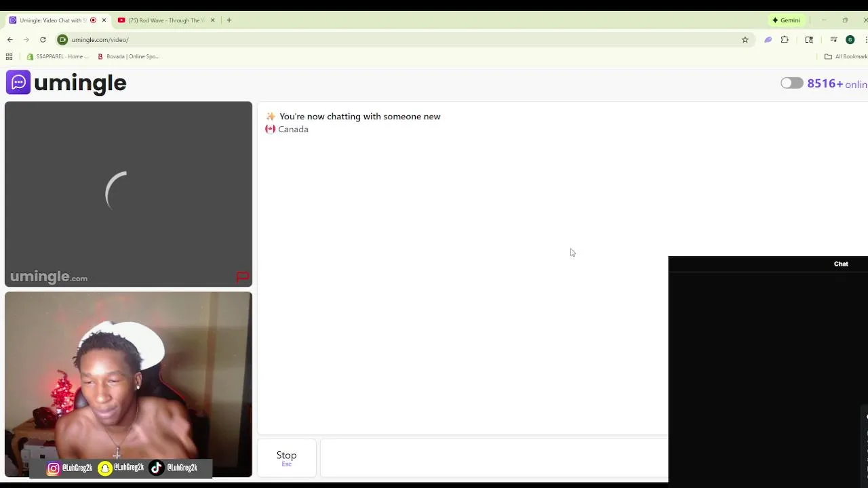Focus the chat message input field
Viewport: 868px width, 488px height.
494,458
